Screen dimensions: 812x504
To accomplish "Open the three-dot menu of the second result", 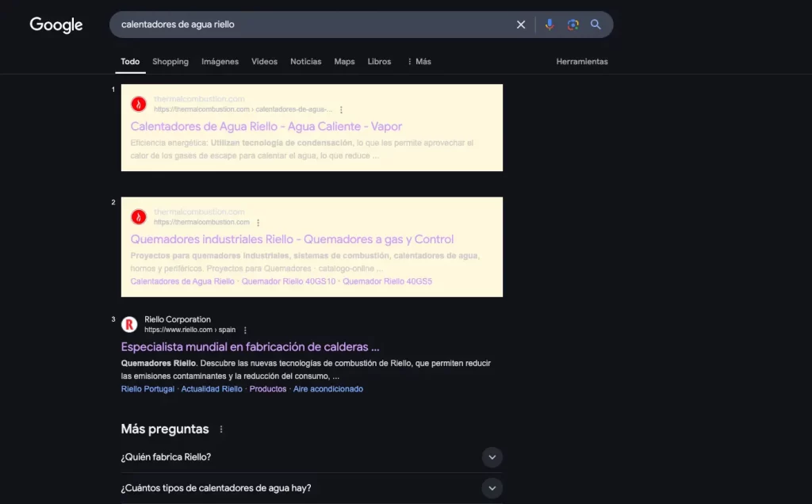I will 258,223.
